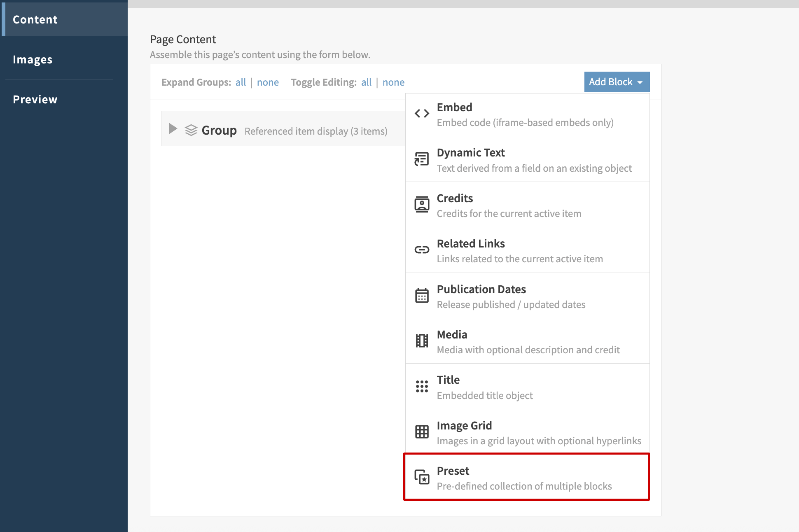Click the Group layers icon
Screen dimensions: 799x532
tap(191, 130)
